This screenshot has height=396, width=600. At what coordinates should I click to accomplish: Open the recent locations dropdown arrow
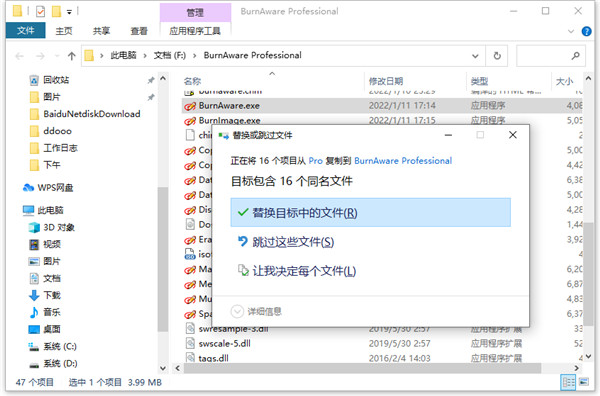point(57,56)
